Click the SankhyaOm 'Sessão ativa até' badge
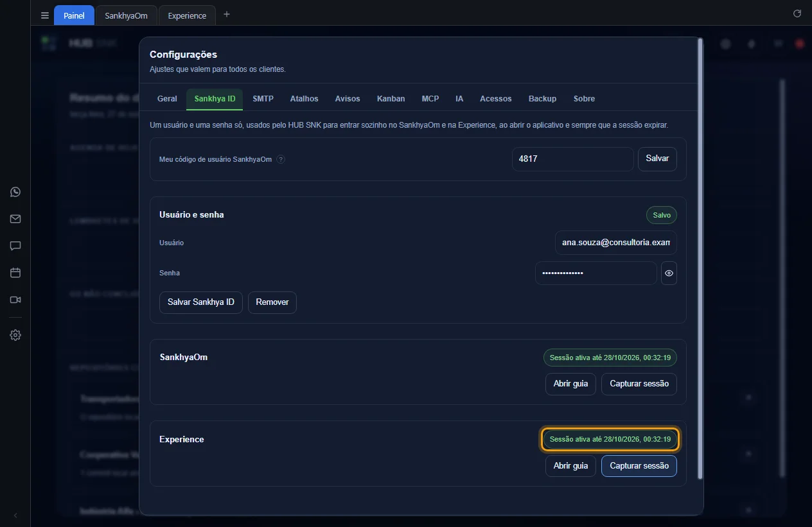The height and width of the screenshot is (527, 812). pos(610,358)
